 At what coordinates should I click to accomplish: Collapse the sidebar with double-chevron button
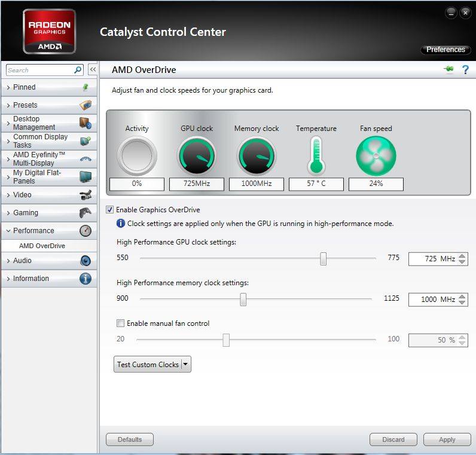[x=93, y=69]
